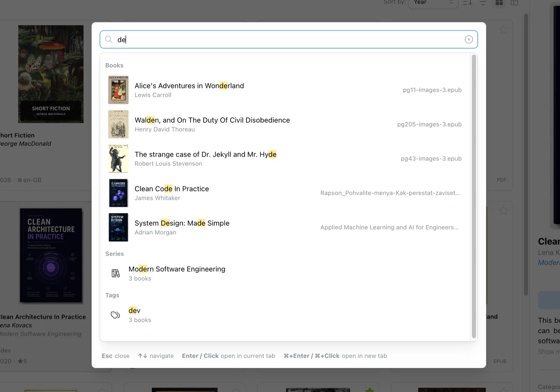Click the tag icon beside dev
The height and width of the screenshot is (392, 560).
click(115, 315)
